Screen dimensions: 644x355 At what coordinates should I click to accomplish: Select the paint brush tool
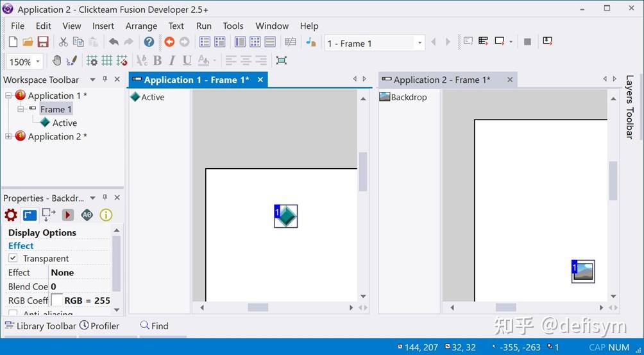coord(71,61)
